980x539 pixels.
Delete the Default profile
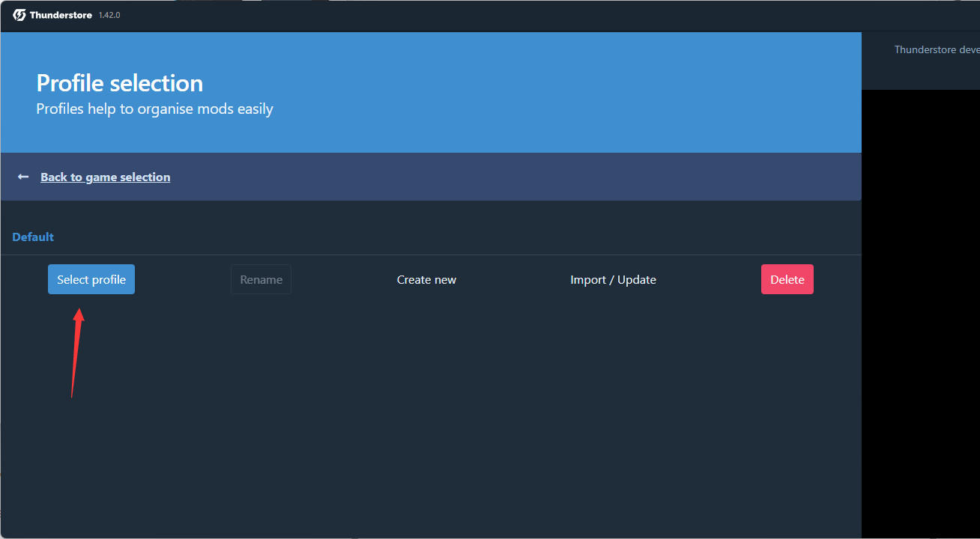787,279
